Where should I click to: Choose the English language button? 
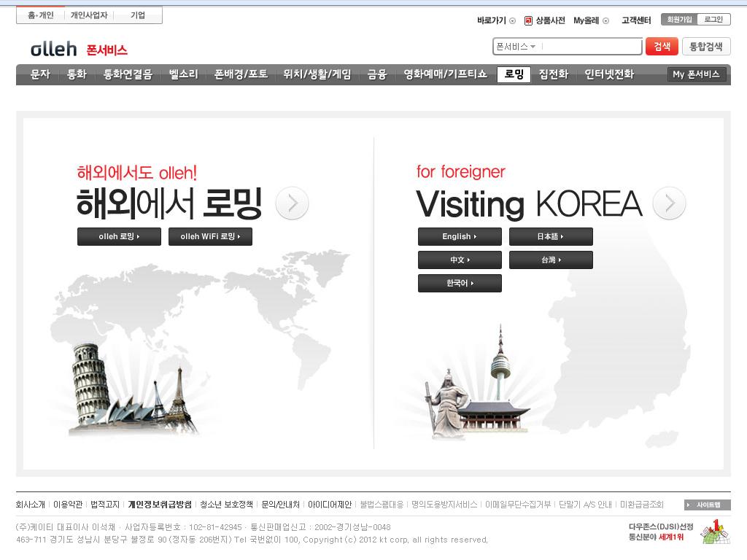pos(460,237)
